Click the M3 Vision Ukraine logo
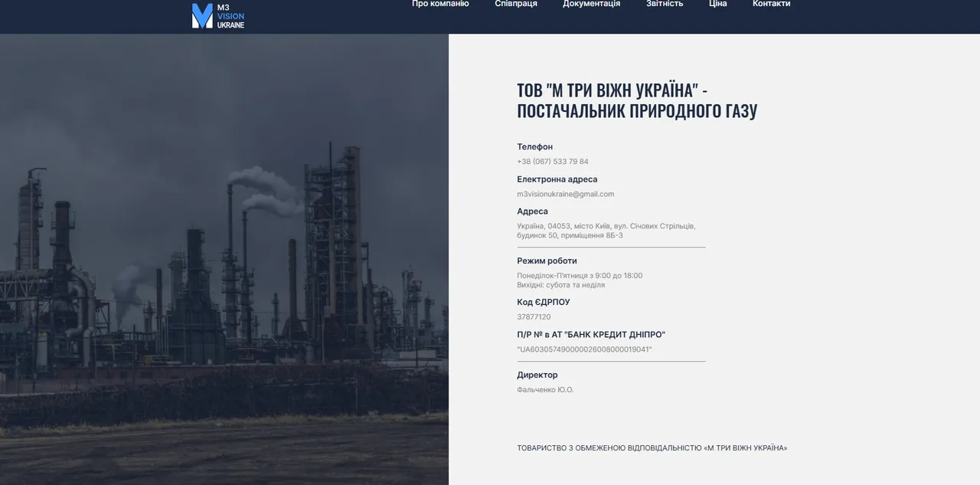The image size is (980, 485). 218,16
